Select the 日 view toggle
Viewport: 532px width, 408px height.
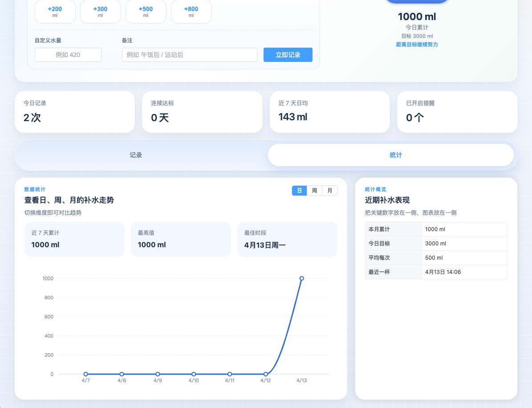click(x=299, y=191)
